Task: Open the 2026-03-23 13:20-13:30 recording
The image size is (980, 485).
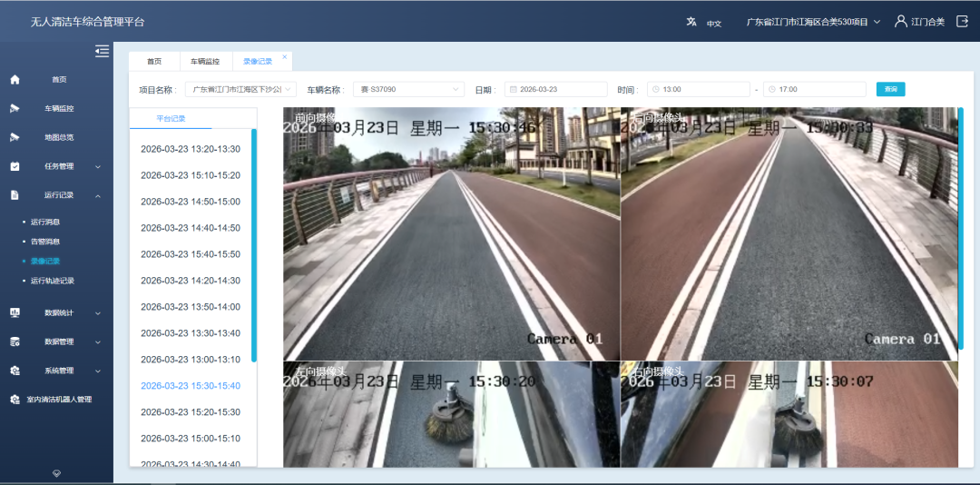Action: pos(191,149)
